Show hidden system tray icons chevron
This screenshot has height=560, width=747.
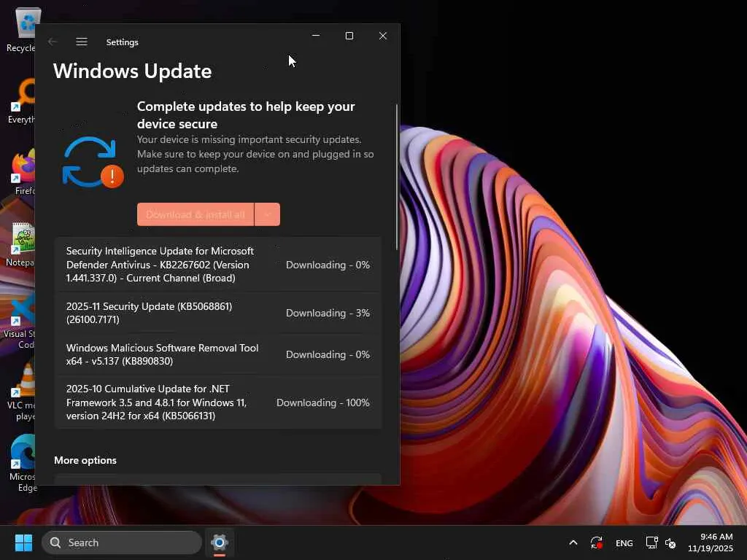(573, 542)
